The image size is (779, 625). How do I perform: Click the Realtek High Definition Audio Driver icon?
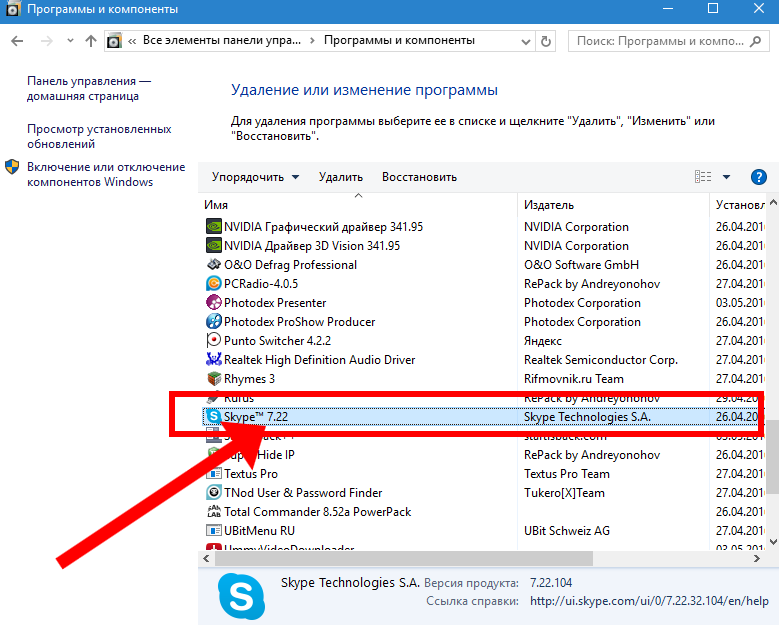213,360
